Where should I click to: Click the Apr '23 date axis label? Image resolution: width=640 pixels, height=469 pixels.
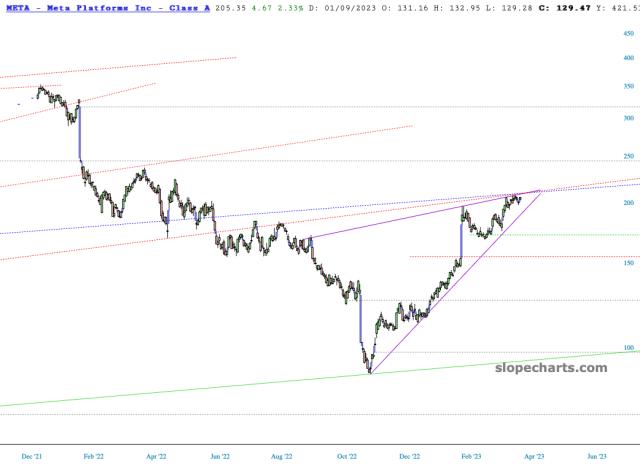[x=535, y=454]
